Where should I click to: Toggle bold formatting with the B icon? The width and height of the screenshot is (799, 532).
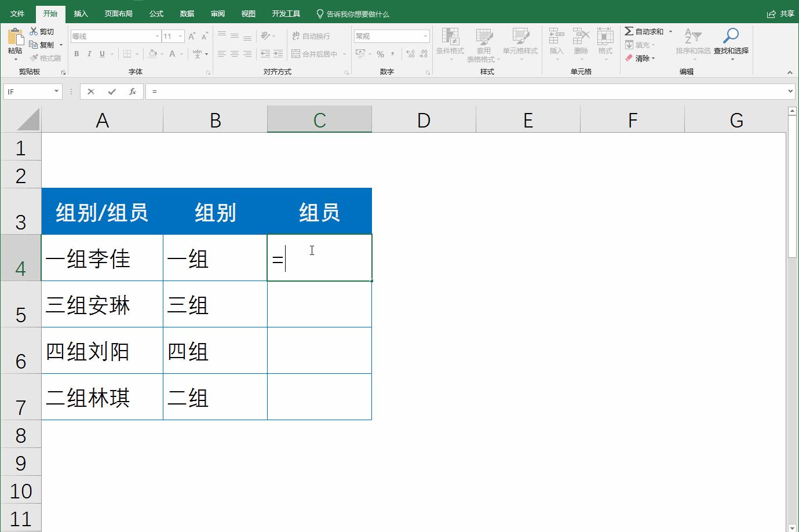76,53
